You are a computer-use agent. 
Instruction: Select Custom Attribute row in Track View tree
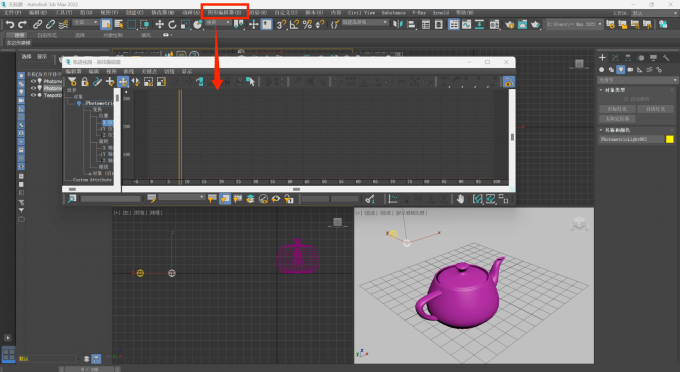92,179
